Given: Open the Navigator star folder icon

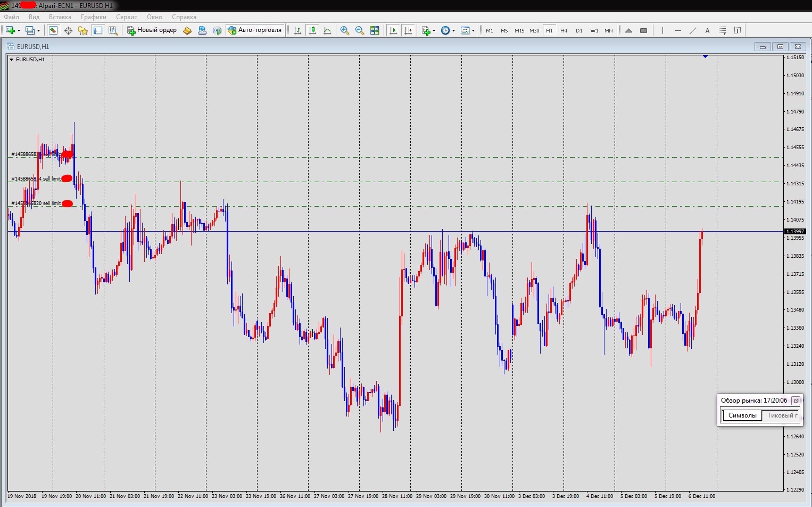Looking at the screenshot, I should coord(83,31).
